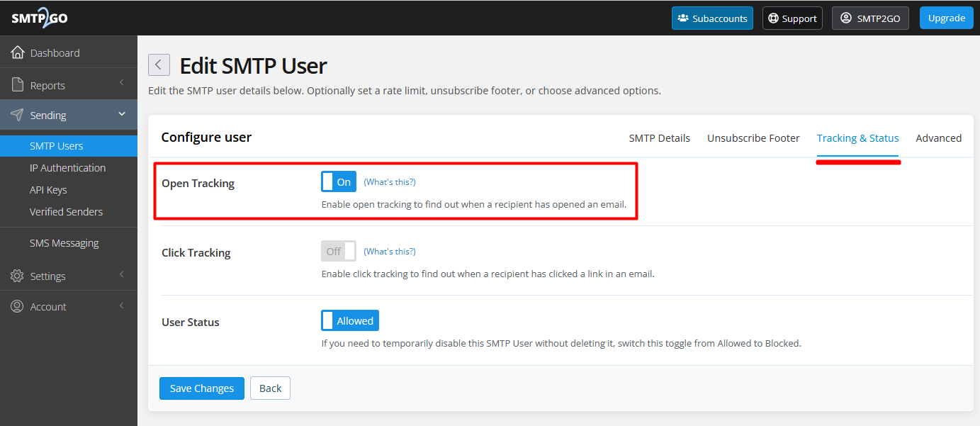This screenshot has height=426, width=980.
Task: Select the Tracking & Status tab
Action: (x=857, y=138)
